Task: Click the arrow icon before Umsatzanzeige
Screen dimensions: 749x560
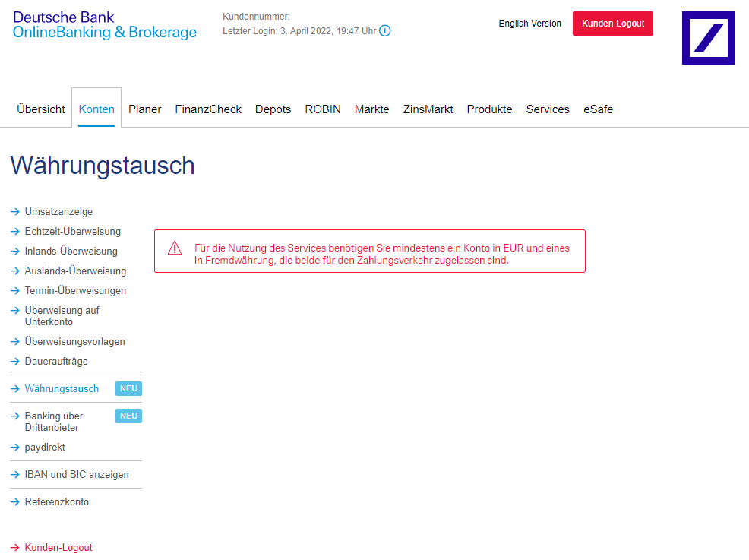Action: (x=15, y=212)
